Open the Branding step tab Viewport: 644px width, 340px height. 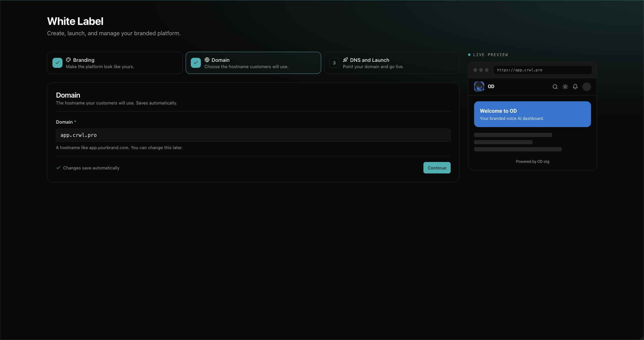[x=115, y=63]
